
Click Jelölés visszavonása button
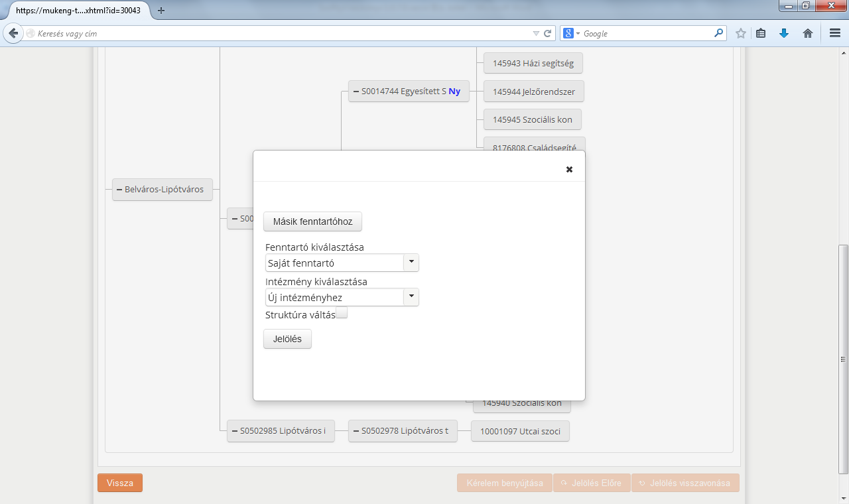coord(685,483)
